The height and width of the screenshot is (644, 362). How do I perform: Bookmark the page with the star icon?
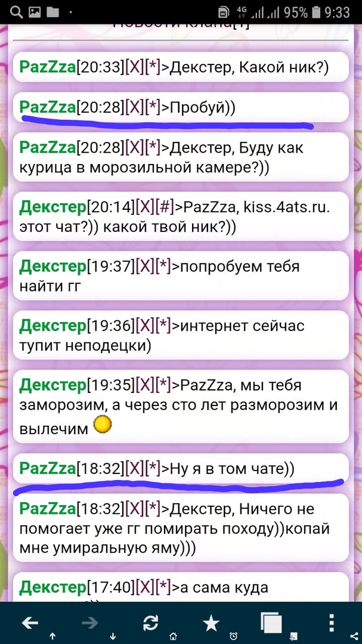coord(211,623)
